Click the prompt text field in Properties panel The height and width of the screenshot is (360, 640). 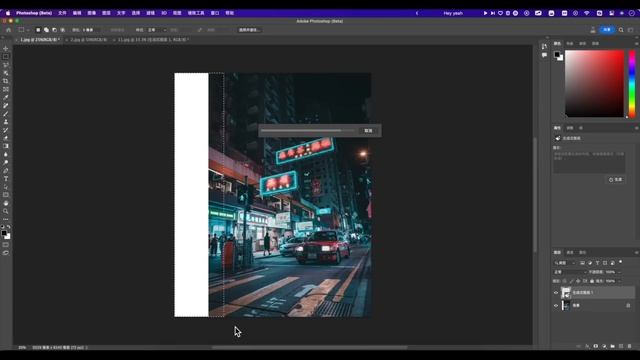589,162
